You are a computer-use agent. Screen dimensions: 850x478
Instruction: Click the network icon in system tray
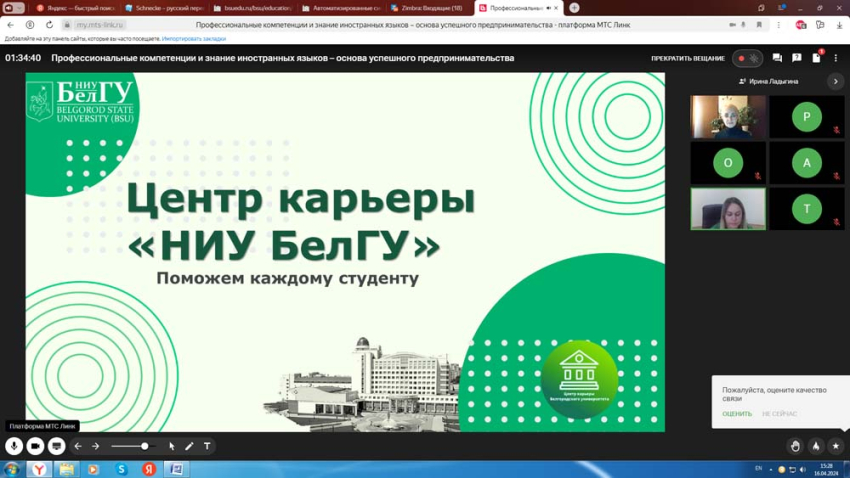click(x=793, y=469)
